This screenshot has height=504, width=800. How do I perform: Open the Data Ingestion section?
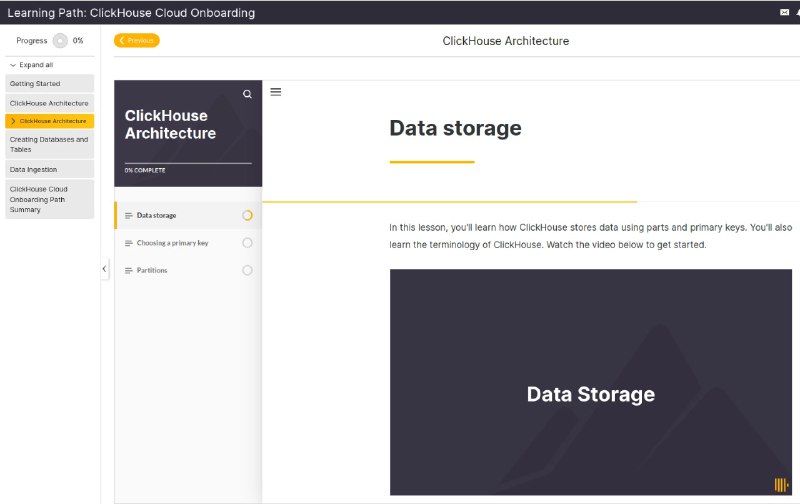coord(49,169)
